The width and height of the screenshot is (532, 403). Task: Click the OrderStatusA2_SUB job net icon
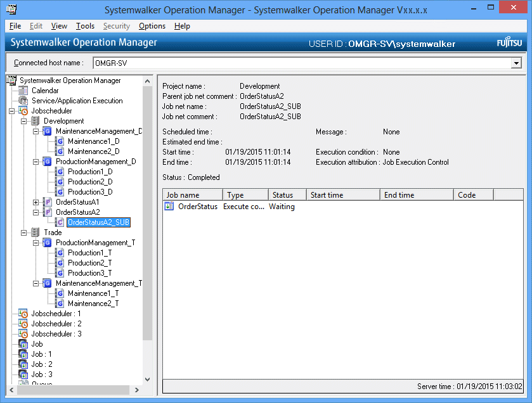click(x=60, y=222)
